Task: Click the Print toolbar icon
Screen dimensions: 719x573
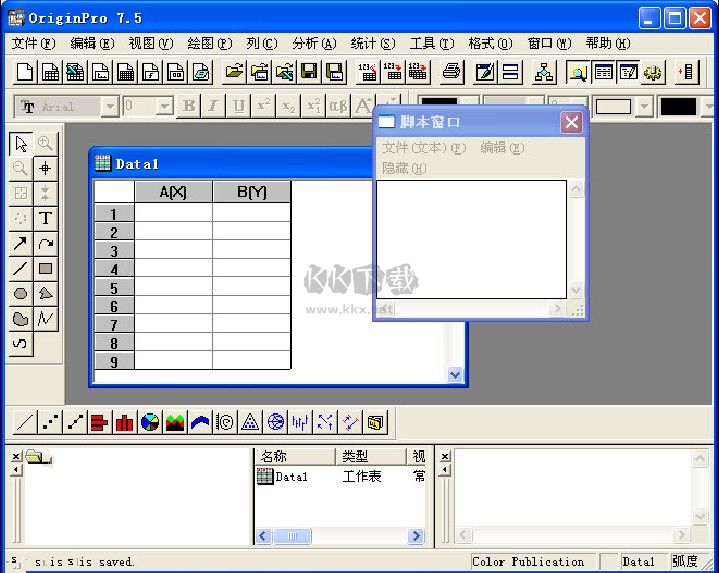Action: tap(452, 72)
